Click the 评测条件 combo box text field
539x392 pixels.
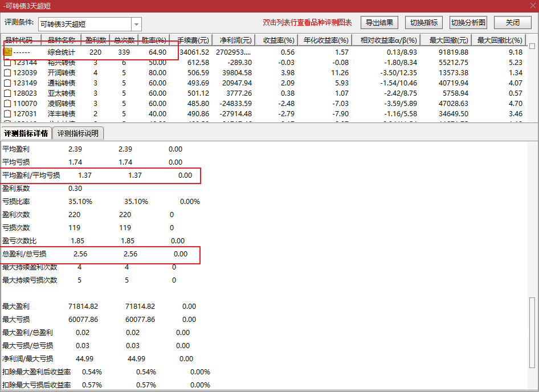(84, 24)
